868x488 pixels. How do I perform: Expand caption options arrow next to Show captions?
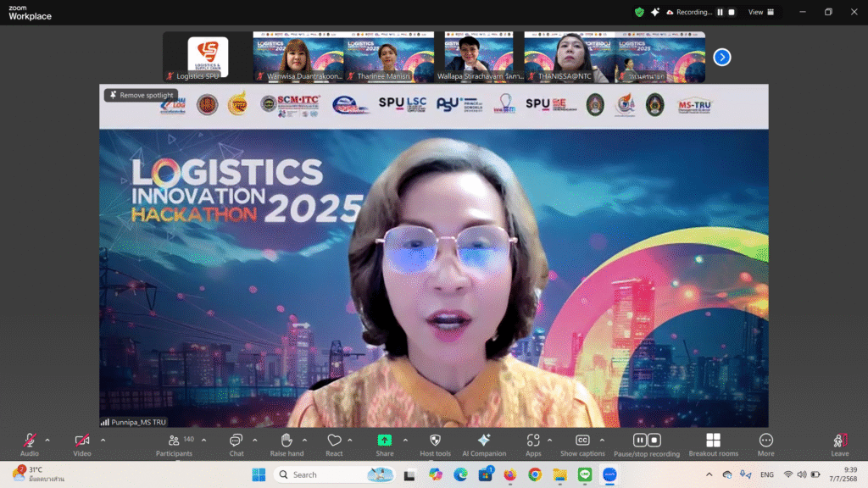click(x=602, y=441)
